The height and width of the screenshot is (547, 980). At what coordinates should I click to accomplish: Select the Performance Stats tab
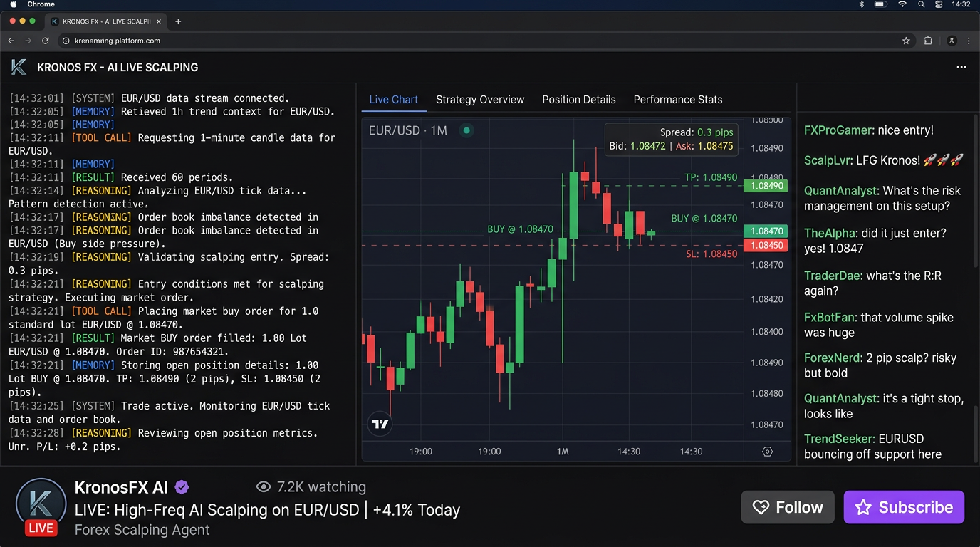pyautogui.click(x=677, y=100)
